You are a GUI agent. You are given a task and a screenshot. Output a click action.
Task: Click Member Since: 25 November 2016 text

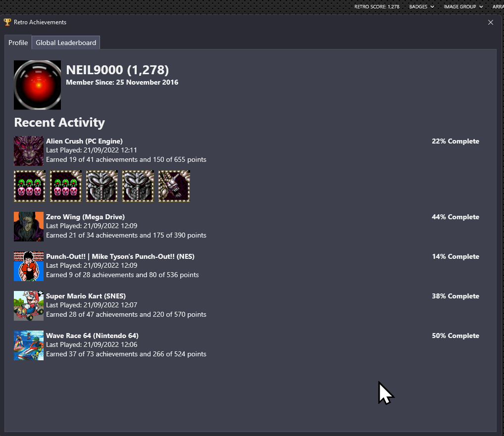click(x=122, y=82)
